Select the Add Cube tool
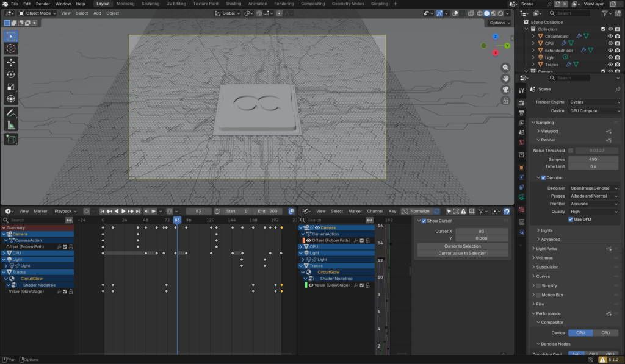 point(11,140)
